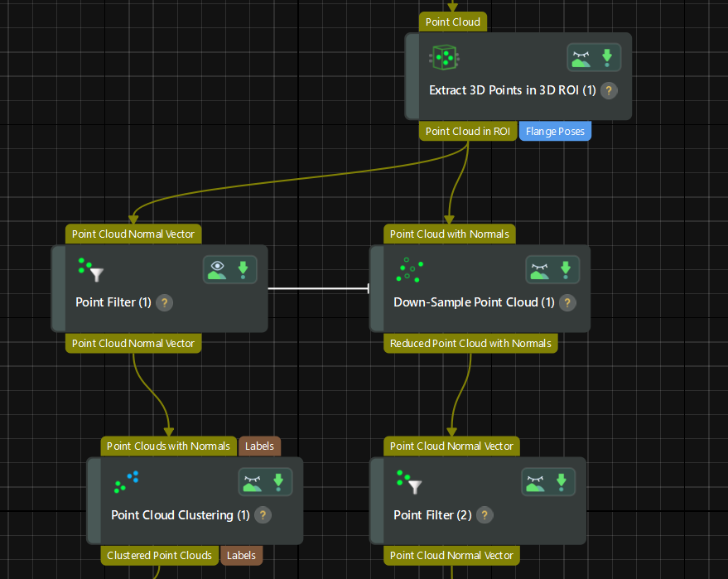Click the Flange Poses output port
The image size is (728, 579).
coord(555,131)
